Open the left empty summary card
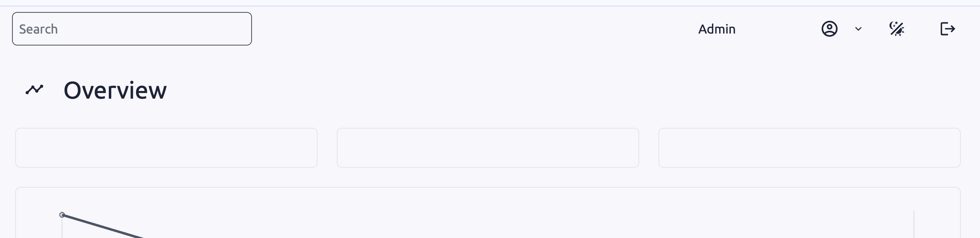980x238 pixels. (166, 148)
